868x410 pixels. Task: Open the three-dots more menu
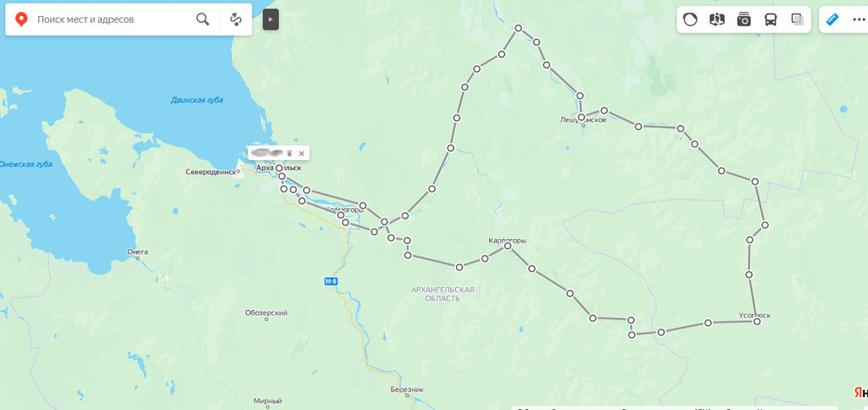[x=859, y=20]
